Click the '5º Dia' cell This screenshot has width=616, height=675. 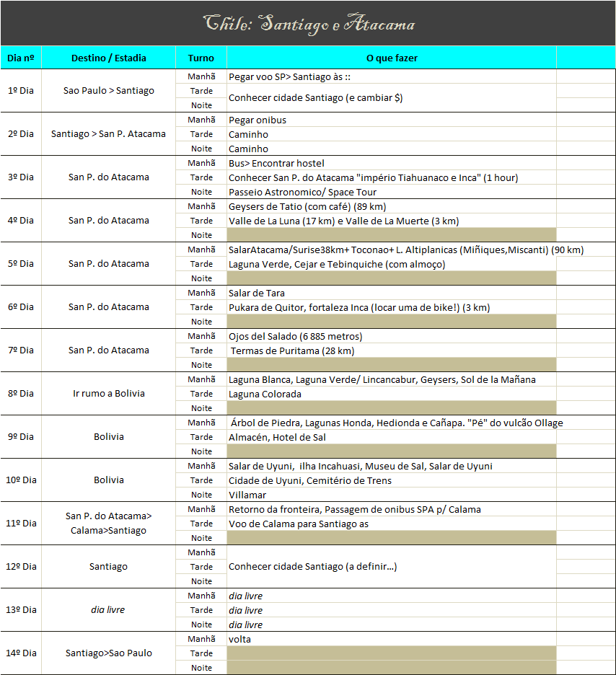point(21,264)
